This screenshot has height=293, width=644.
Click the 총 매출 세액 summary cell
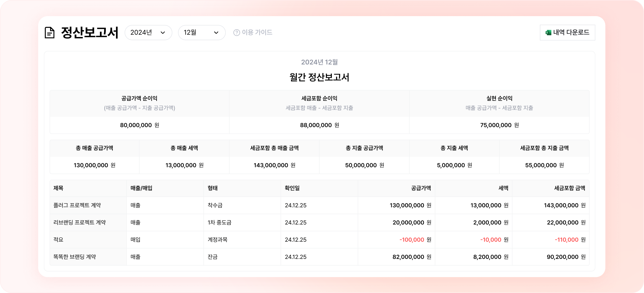point(184,157)
